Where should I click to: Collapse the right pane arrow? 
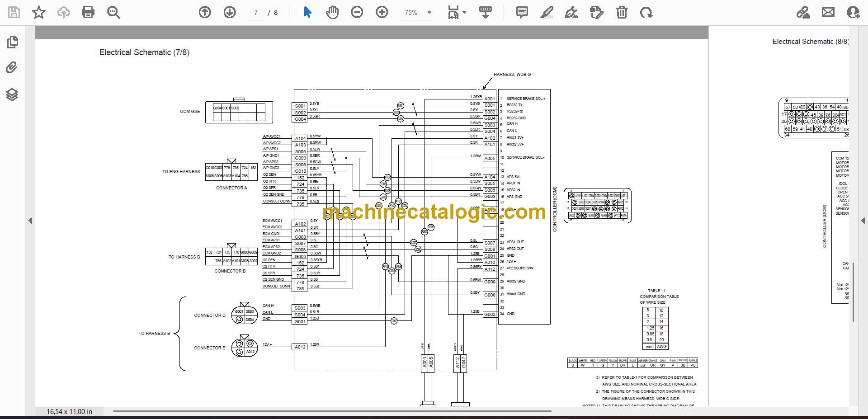click(863, 221)
